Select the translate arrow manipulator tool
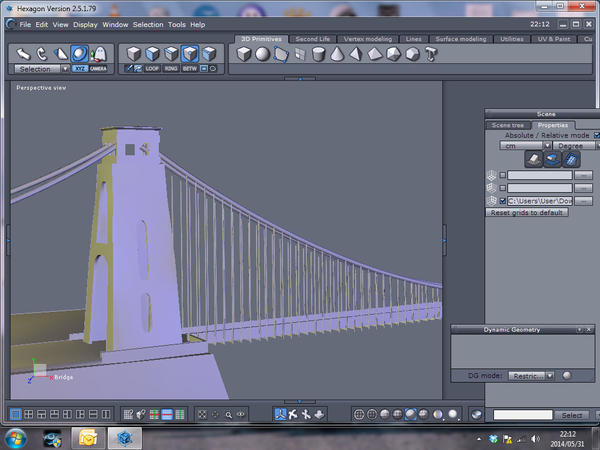 point(23,54)
